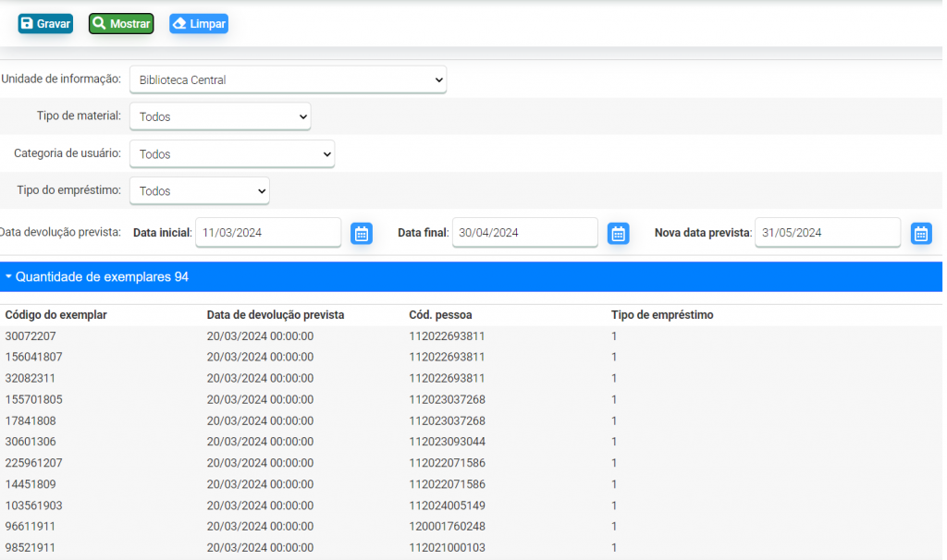
Task: Open calendar picker for Data inicial
Action: point(362,234)
